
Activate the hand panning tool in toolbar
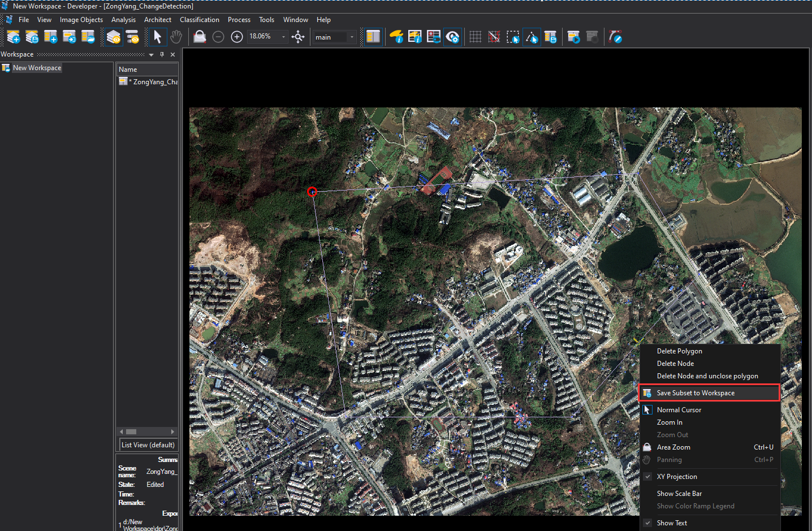pos(176,37)
